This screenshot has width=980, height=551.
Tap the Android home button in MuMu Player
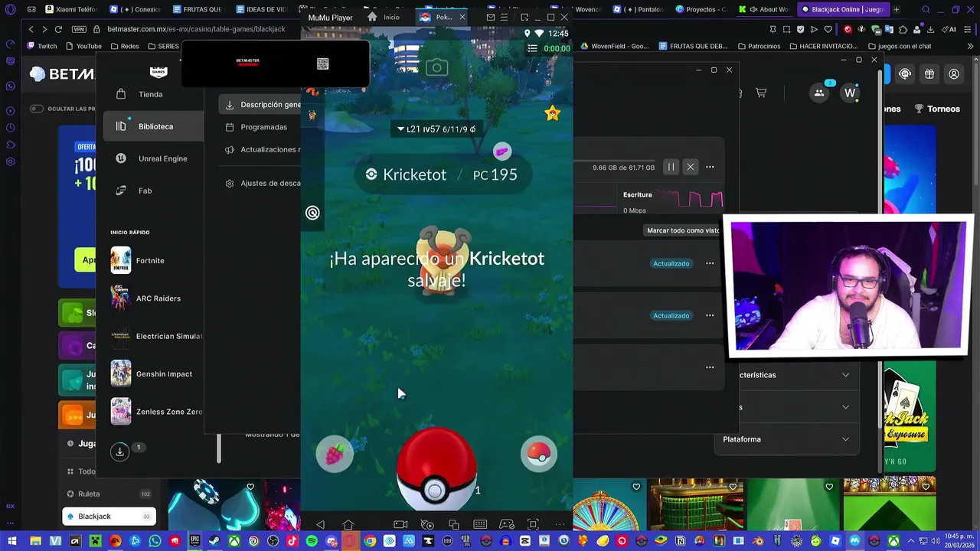click(348, 524)
